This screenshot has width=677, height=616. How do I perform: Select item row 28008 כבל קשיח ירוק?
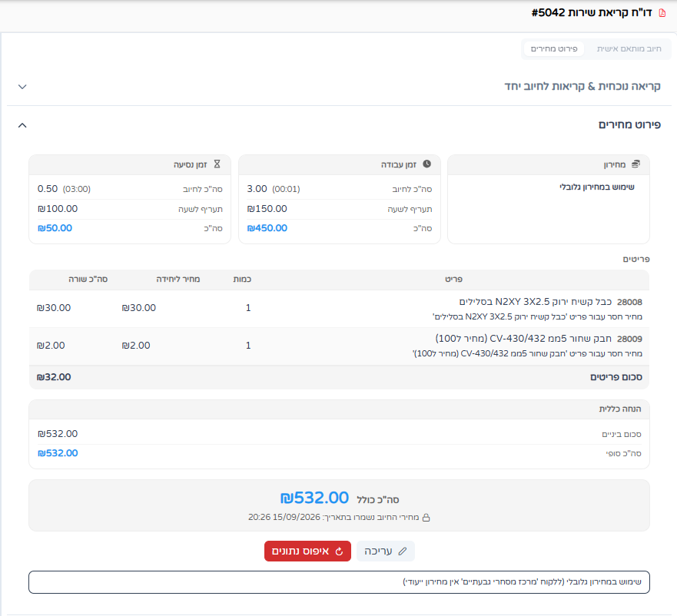click(339, 308)
